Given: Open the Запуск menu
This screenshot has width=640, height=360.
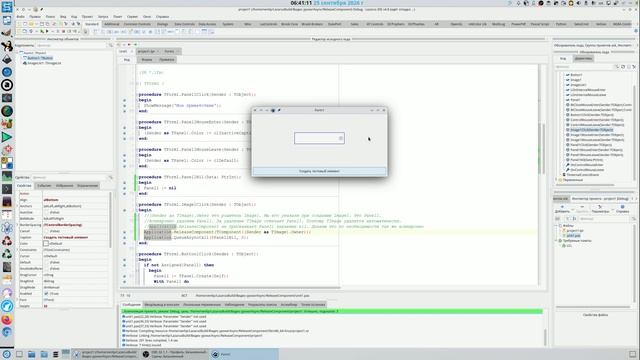Looking at the screenshot, I should pyautogui.click(x=103, y=17).
